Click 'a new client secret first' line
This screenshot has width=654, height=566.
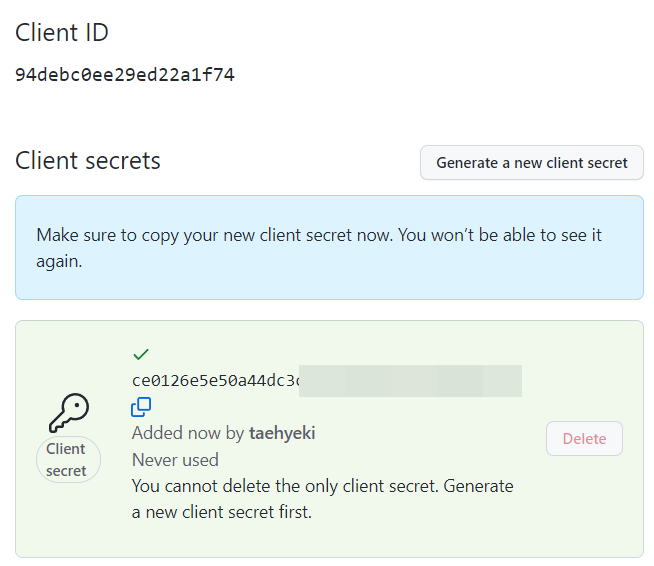pyautogui.click(x=222, y=512)
